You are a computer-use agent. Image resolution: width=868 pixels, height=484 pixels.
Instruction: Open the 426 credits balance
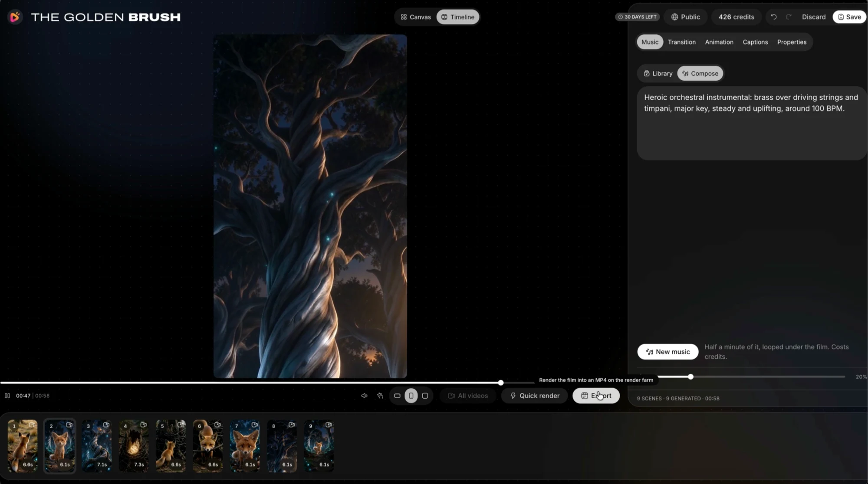point(736,17)
